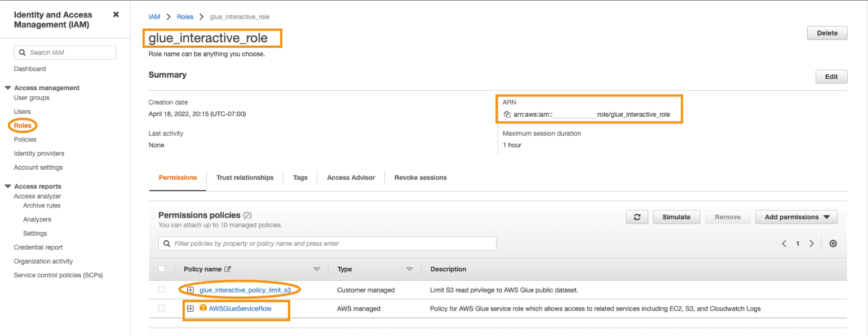Open Service control policies (SCPs)

[59, 275]
